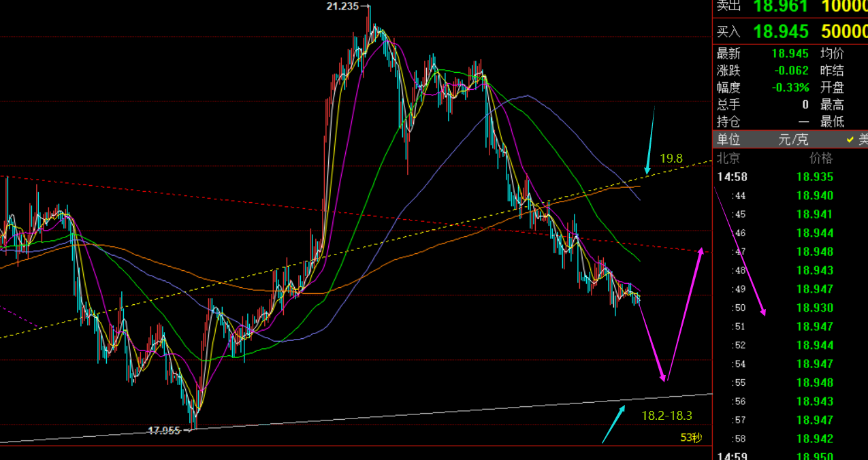The height and width of the screenshot is (460, 868).
Task: Select the :49 tick row
Action: (790, 289)
